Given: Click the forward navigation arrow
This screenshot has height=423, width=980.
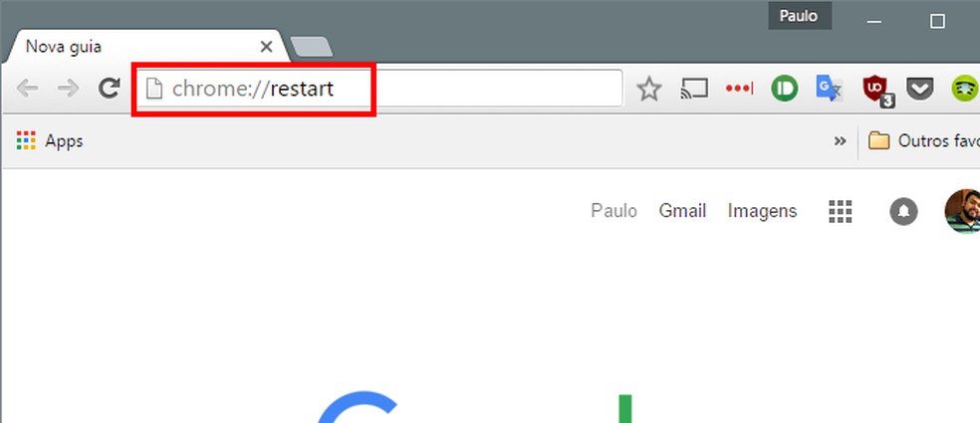Looking at the screenshot, I should click(68, 89).
